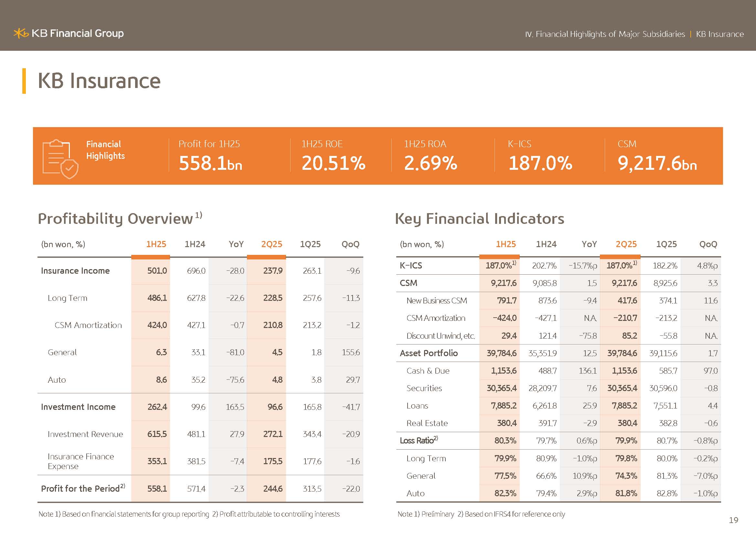Click the Loss Ratio row label
The height and width of the screenshot is (535, 756).
click(x=417, y=441)
